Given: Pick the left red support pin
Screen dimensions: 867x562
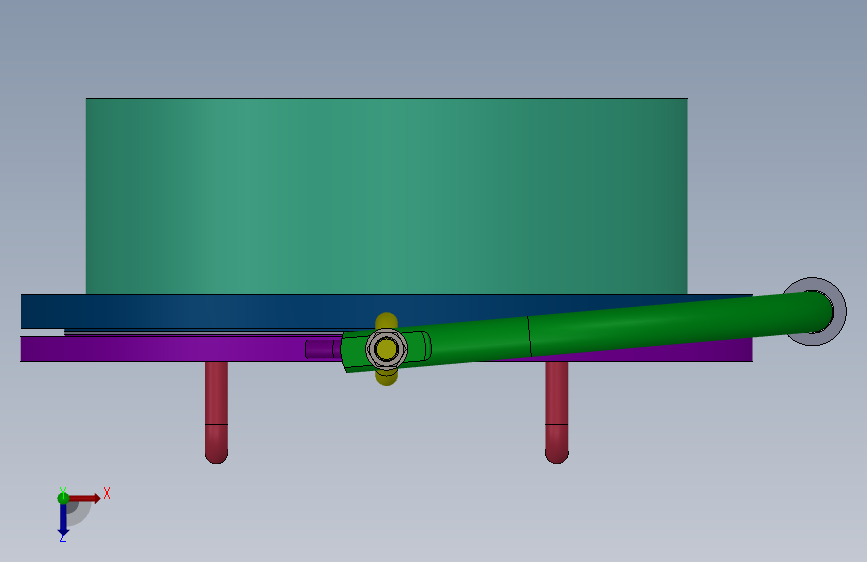Looking at the screenshot, I should pos(216,412).
